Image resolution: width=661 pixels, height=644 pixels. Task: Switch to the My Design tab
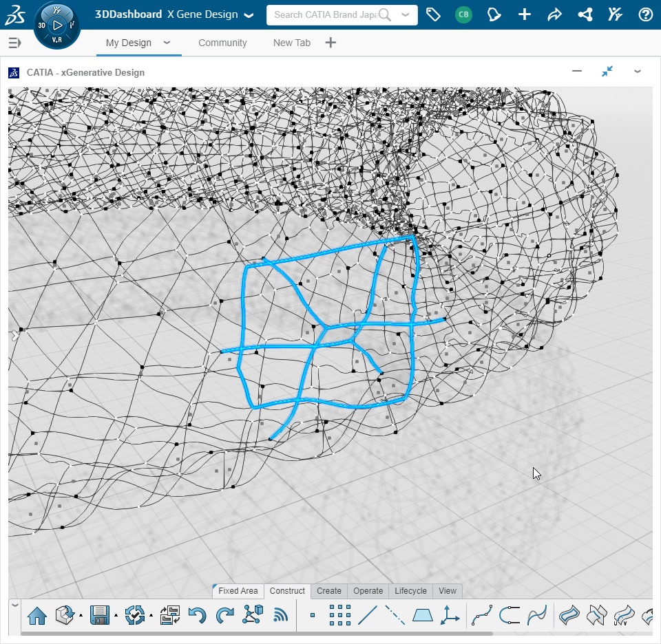click(x=129, y=43)
